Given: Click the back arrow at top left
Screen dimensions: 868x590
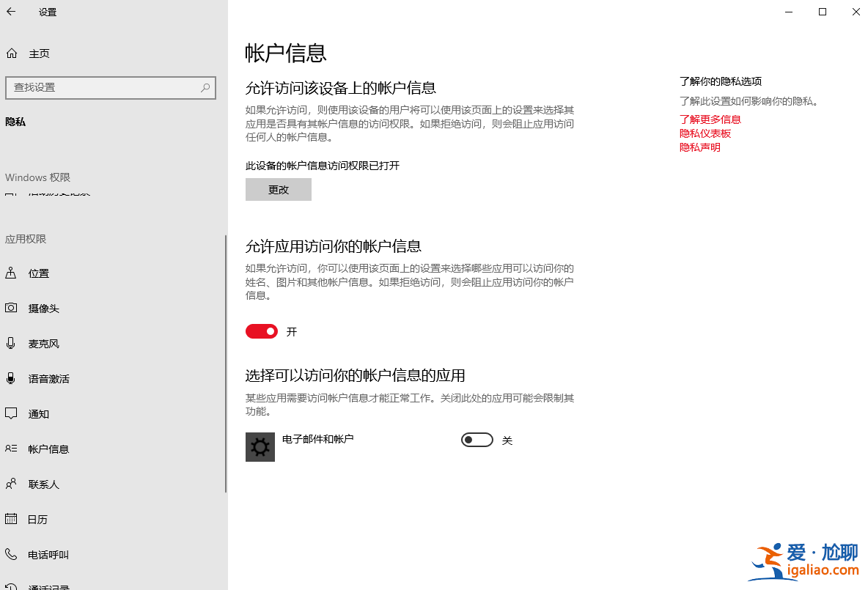Looking at the screenshot, I should (x=10, y=12).
